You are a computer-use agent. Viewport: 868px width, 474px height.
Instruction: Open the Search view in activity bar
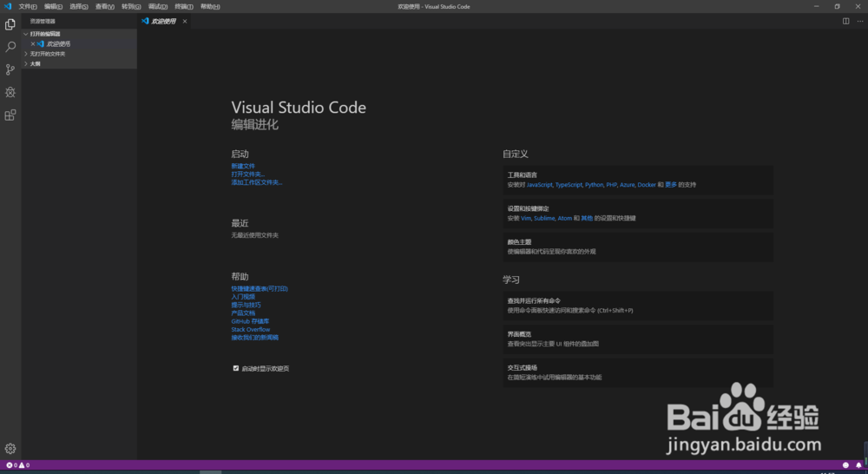10,47
